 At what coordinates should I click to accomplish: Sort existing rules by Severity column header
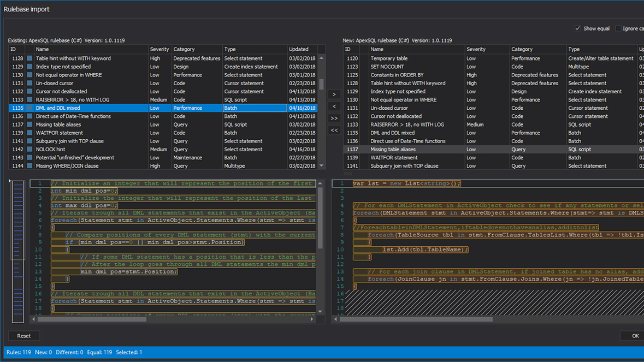pyautogui.click(x=159, y=49)
